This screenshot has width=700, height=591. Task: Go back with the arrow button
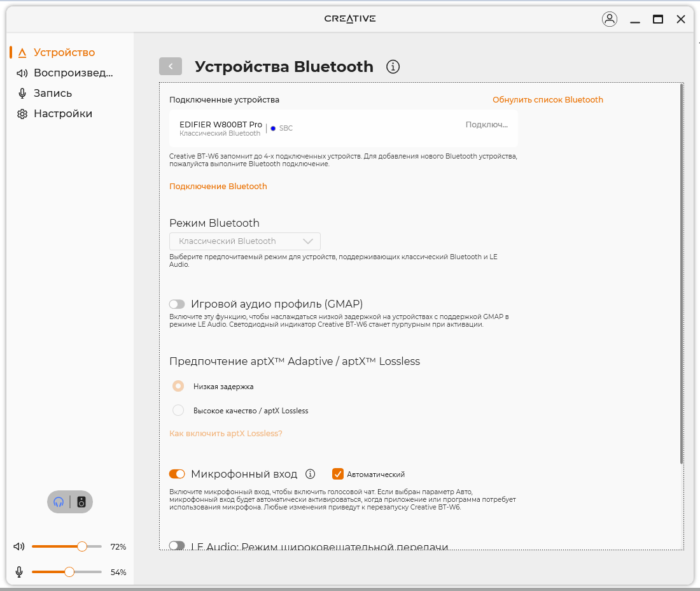(x=171, y=66)
